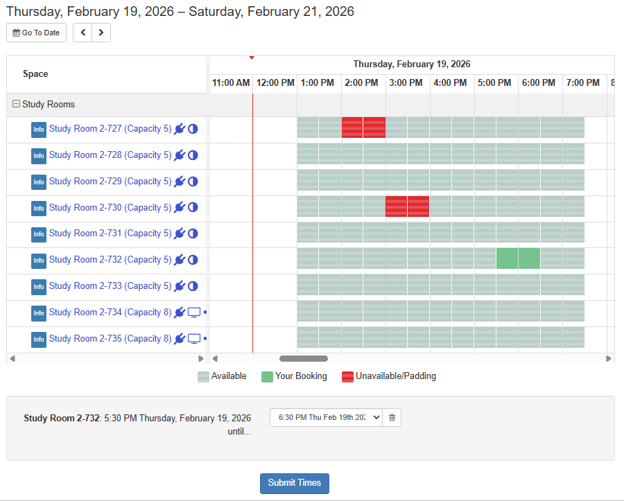This screenshot has height=501, width=624.
Task: Click the time grid horizontal scrollbar thumb
Action: pos(304,359)
